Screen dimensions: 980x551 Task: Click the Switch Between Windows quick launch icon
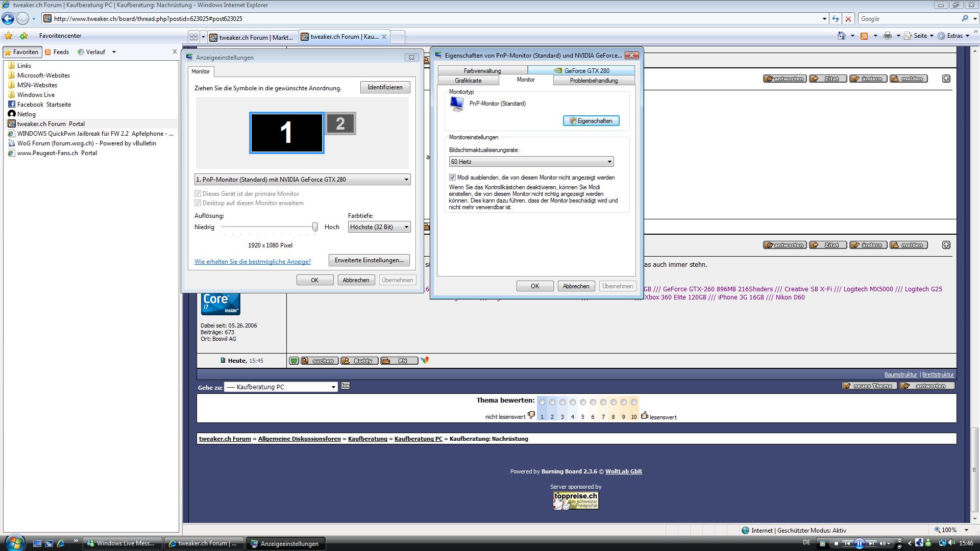coord(49,543)
